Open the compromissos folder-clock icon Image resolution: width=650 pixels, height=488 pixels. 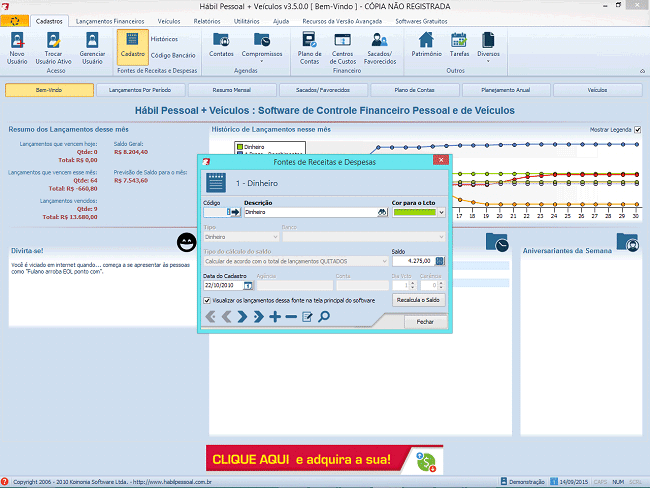click(497, 242)
